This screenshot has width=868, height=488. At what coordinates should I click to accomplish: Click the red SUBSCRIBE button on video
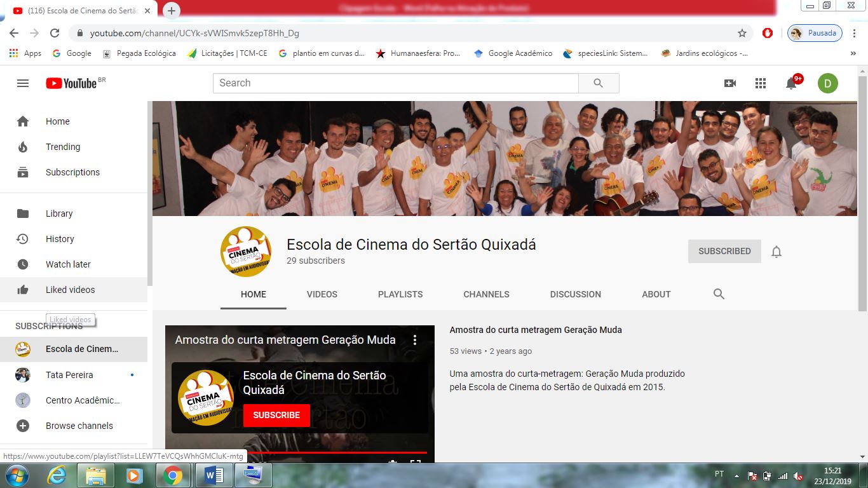(276, 415)
